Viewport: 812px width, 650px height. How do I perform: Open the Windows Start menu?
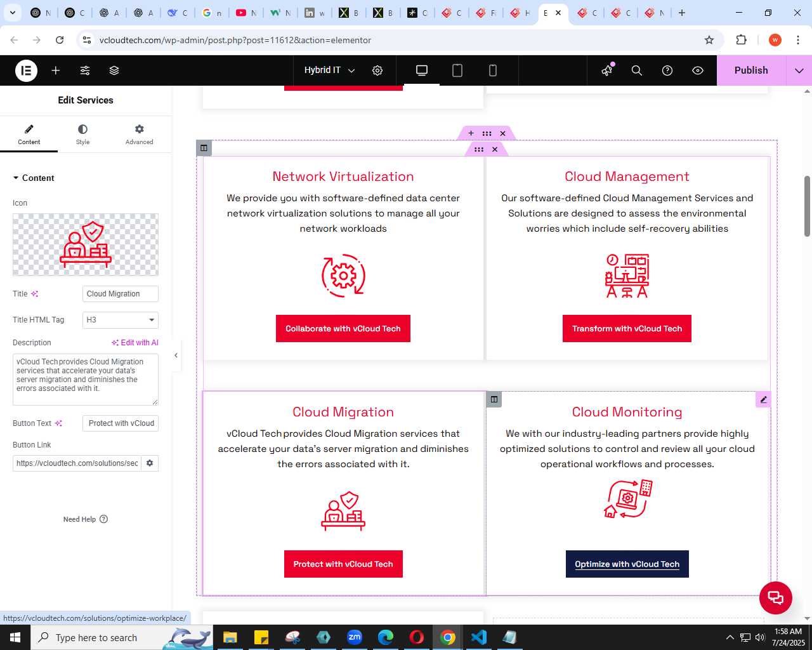click(15, 637)
